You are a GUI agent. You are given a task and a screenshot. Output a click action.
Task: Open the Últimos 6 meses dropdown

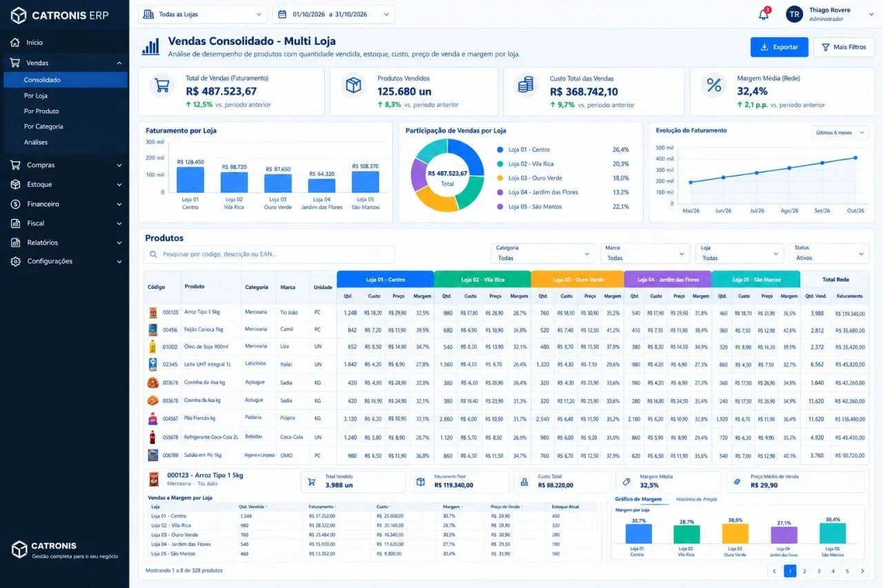[840, 132]
